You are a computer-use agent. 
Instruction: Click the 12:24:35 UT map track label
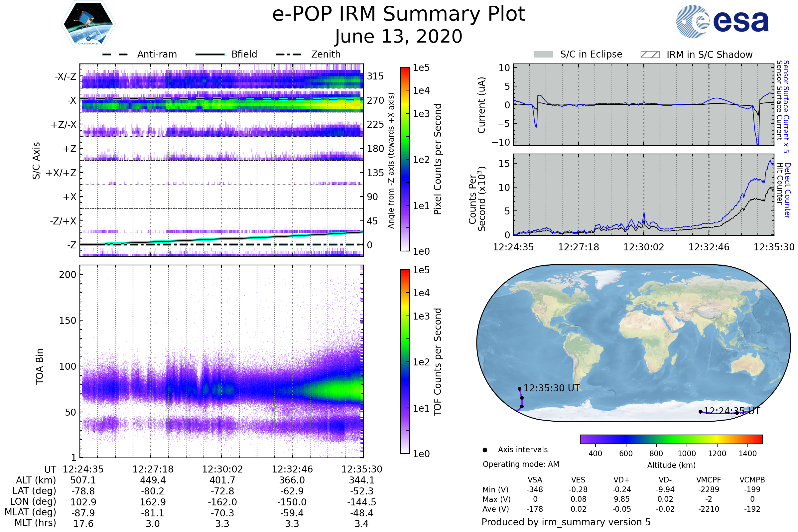732,411
